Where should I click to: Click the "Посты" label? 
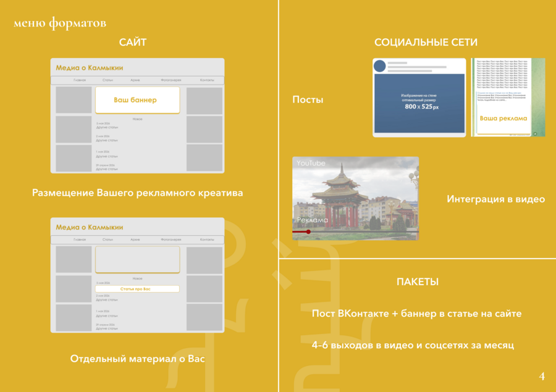308,99
